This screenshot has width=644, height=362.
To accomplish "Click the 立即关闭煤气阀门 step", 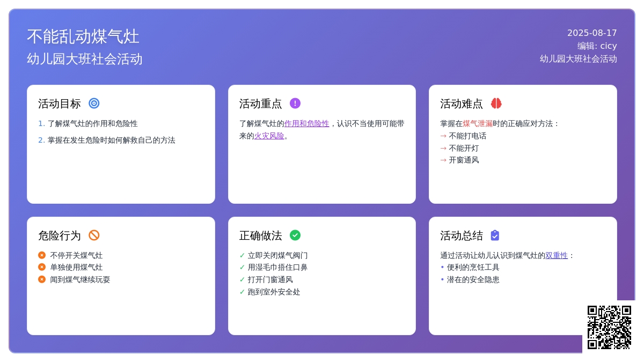I will click(274, 256).
